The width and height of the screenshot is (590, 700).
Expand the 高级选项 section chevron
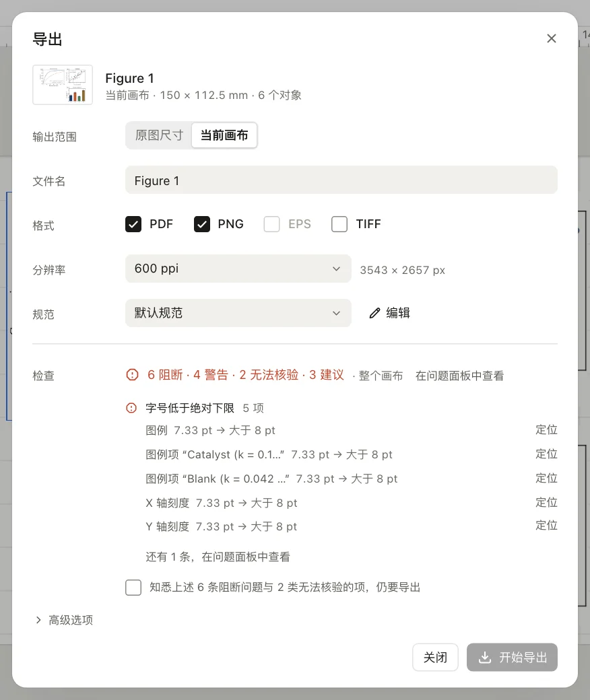tap(38, 620)
